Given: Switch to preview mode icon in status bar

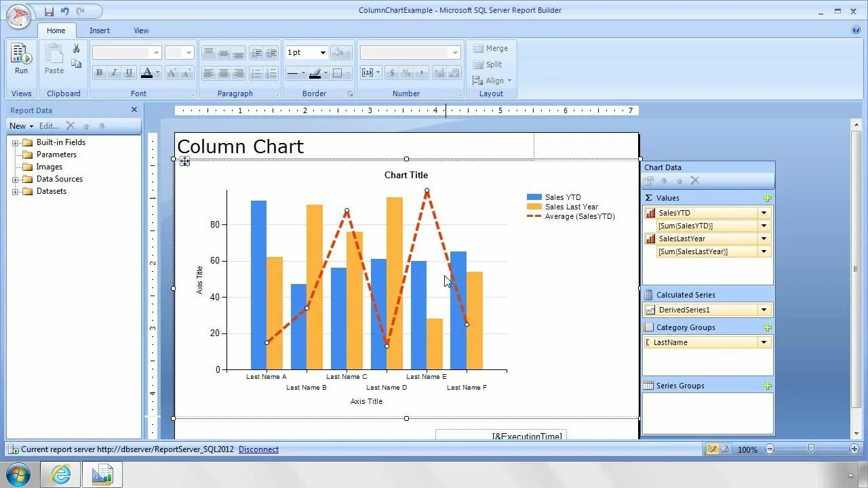Looking at the screenshot, I should click(x=725, y=449).
